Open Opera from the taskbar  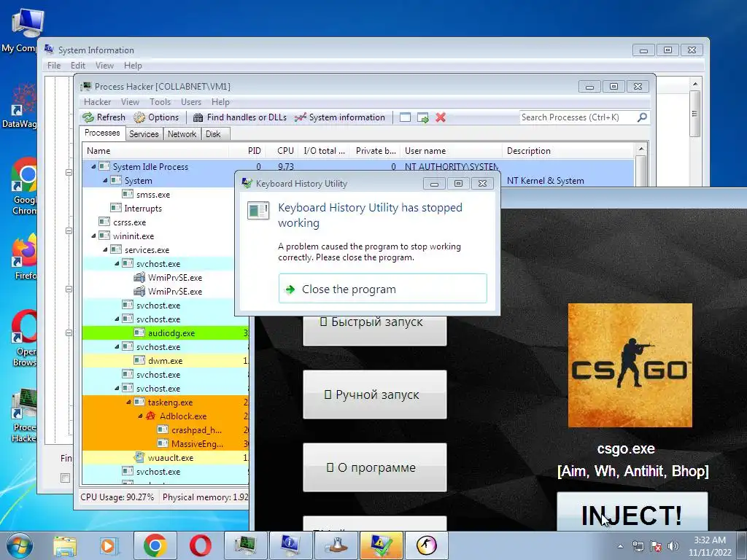coord(201,545)
